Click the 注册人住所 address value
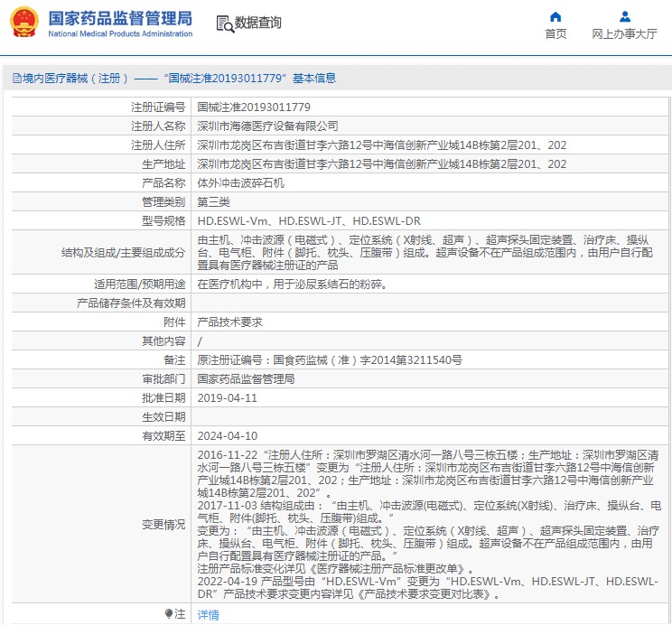Screen dimensions: 672x625 coord(382,145)
